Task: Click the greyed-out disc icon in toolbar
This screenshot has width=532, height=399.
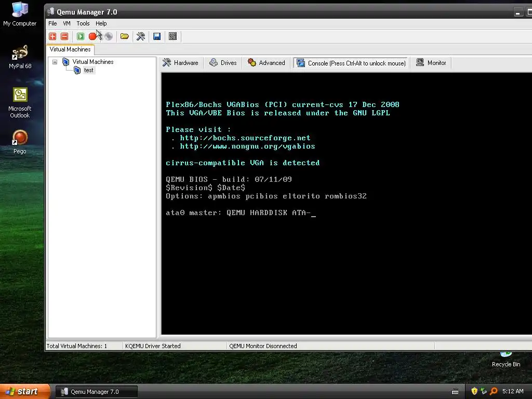Action: [x=109, y=36]
